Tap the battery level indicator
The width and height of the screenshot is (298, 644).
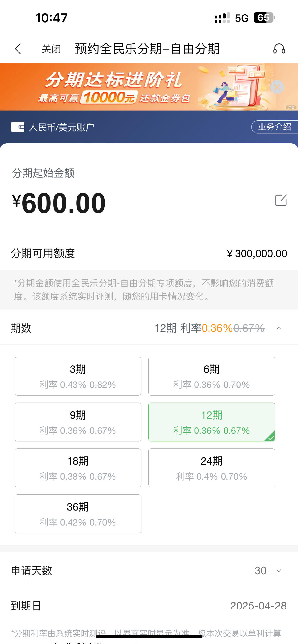[x=264, y=18]
